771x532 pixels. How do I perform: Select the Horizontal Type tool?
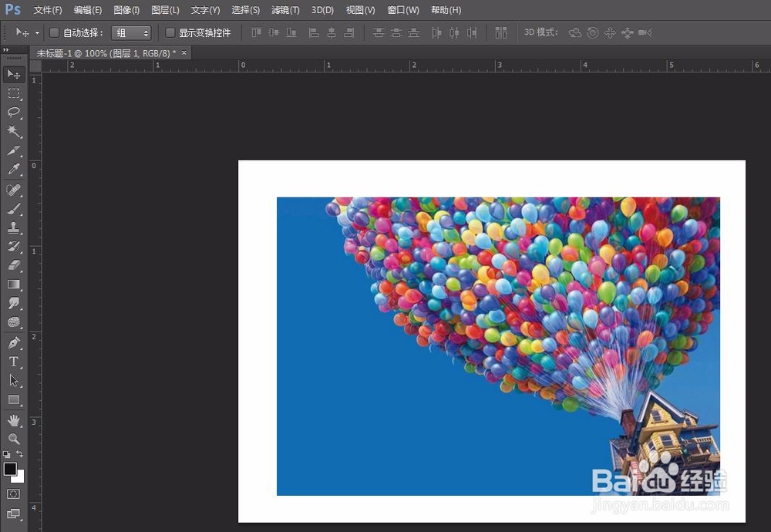point(14,362)
